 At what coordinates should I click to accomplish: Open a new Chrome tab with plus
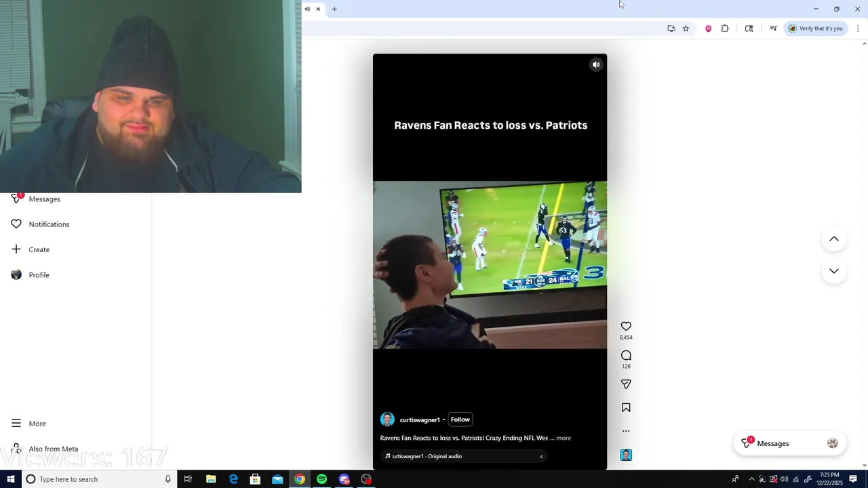(334, 9)
